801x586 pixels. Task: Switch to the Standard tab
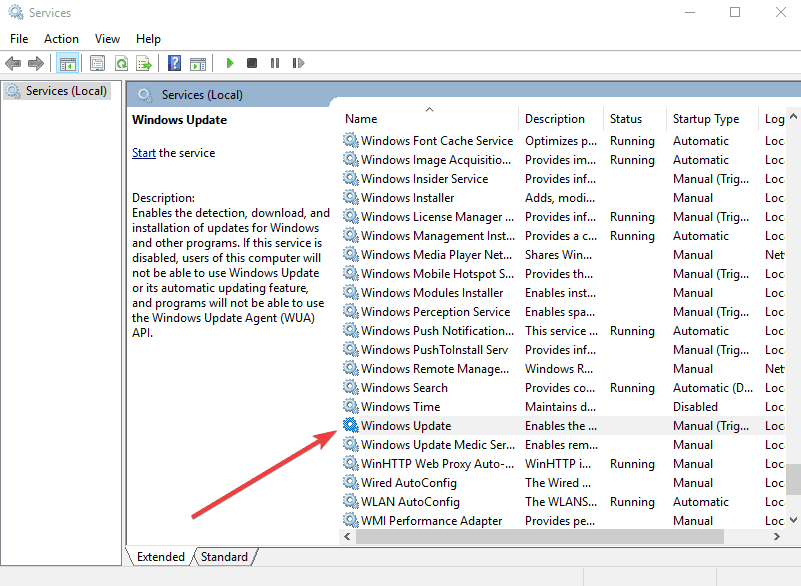[224, 556]
